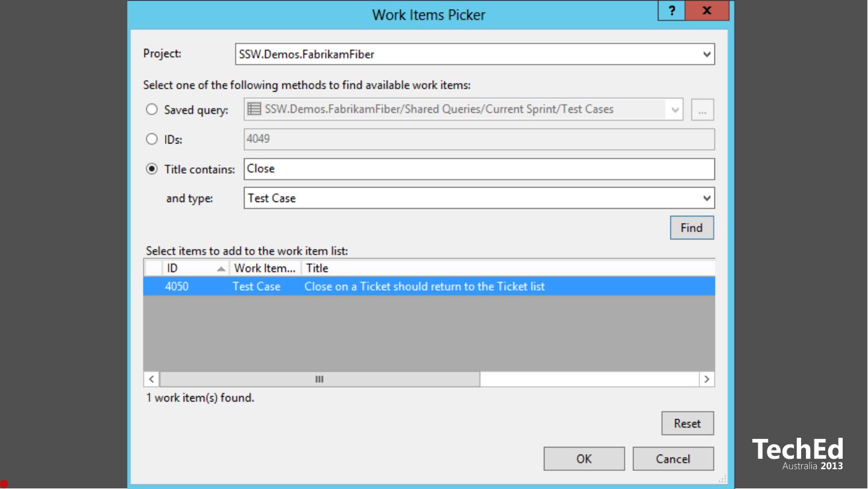This screenshot has height=489, width=868.
Task: Select the Saved query radio button
Action: [152, 110]
